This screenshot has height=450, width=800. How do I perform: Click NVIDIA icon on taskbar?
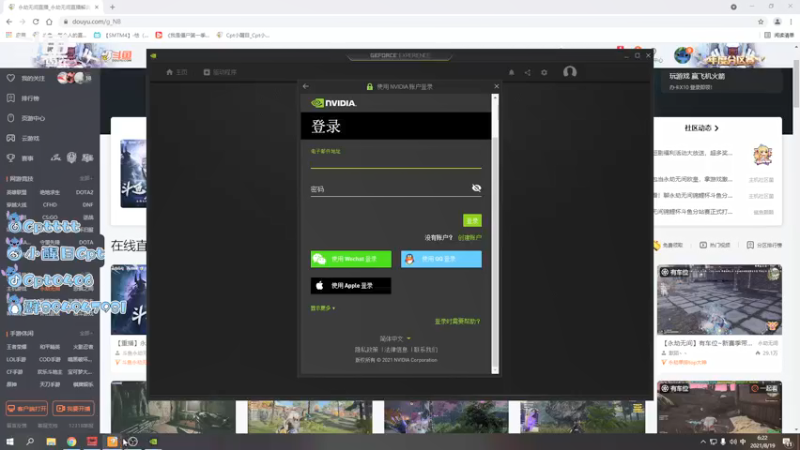click(153, 441)
